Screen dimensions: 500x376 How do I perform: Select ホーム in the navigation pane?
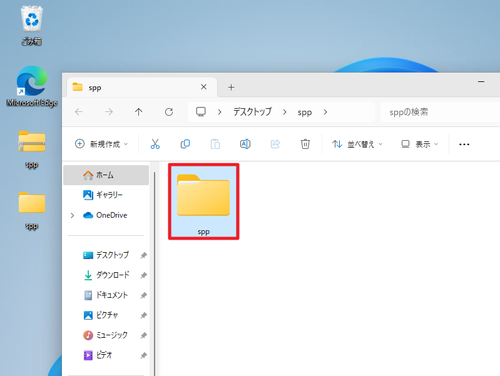106,175
